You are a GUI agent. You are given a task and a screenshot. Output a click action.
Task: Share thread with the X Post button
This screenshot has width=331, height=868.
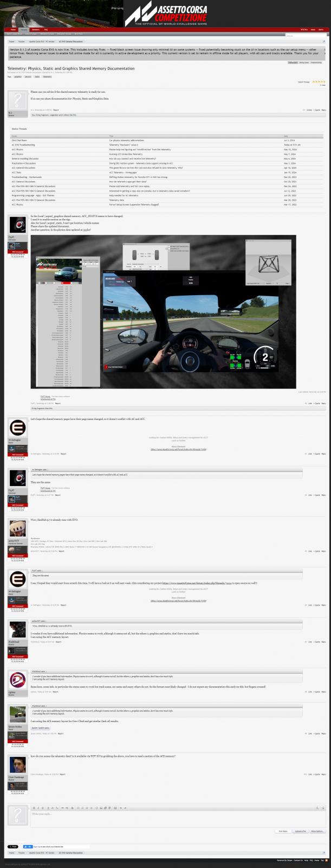pyautogui.click(x=13, y=846)
